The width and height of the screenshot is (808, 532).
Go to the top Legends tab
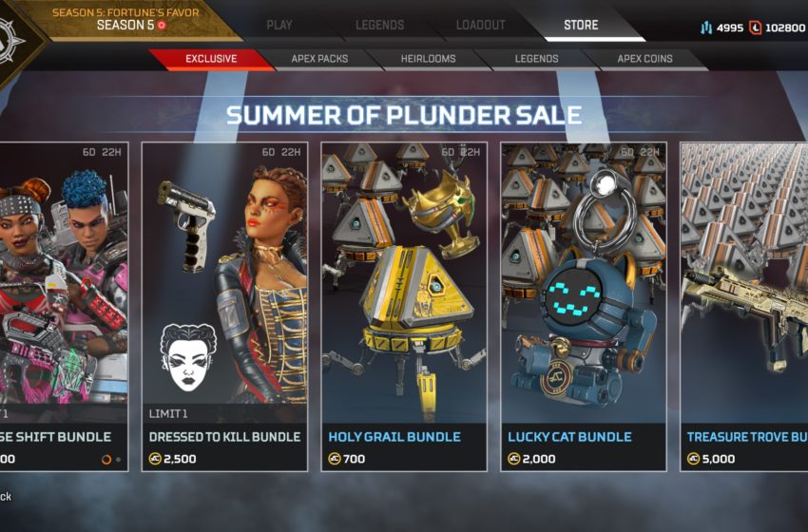point(380,25)
